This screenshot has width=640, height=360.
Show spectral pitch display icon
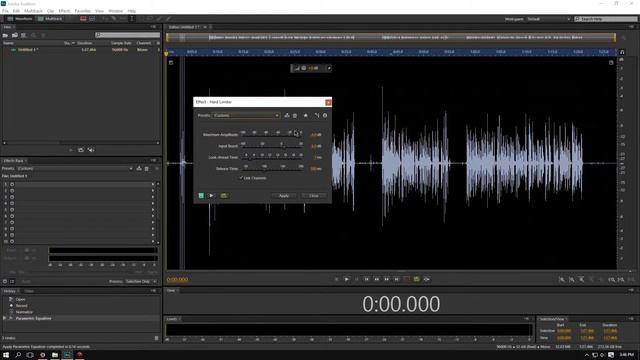[92, 19]
